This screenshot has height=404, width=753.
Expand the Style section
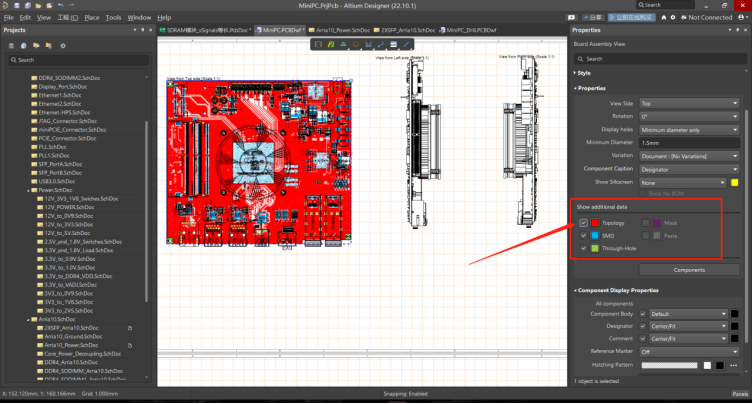(582, 73)
